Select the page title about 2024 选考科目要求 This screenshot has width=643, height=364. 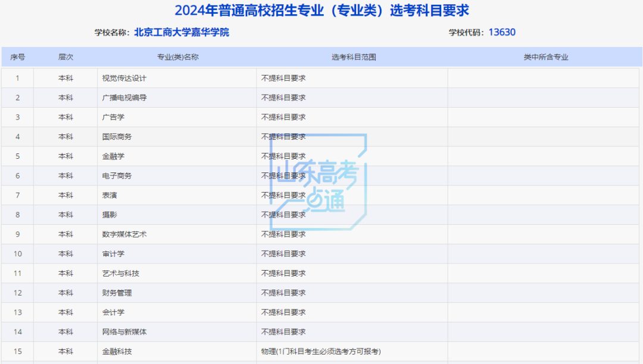point(321,10)
